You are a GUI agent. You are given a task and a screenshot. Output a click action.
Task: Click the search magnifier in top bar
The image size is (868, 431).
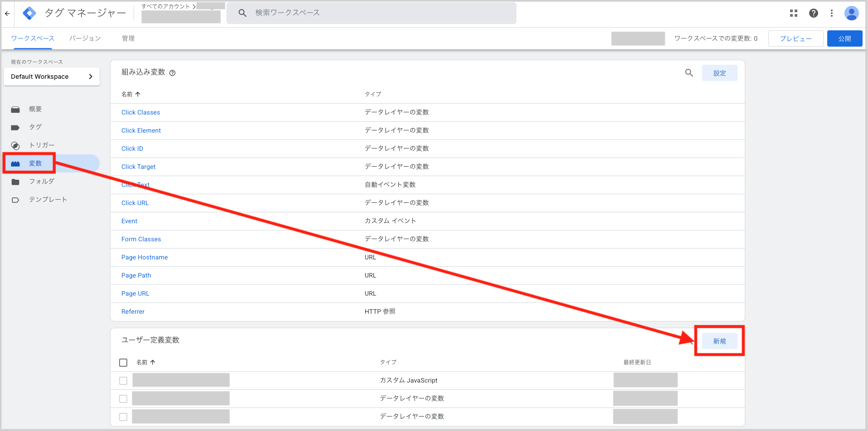coord(242,13)
